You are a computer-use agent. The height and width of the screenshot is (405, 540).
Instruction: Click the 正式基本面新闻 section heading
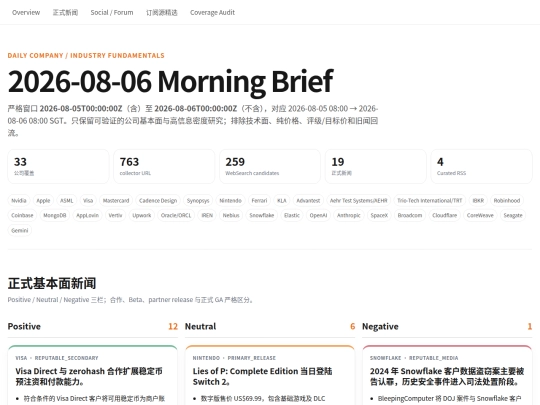point(52,283)
